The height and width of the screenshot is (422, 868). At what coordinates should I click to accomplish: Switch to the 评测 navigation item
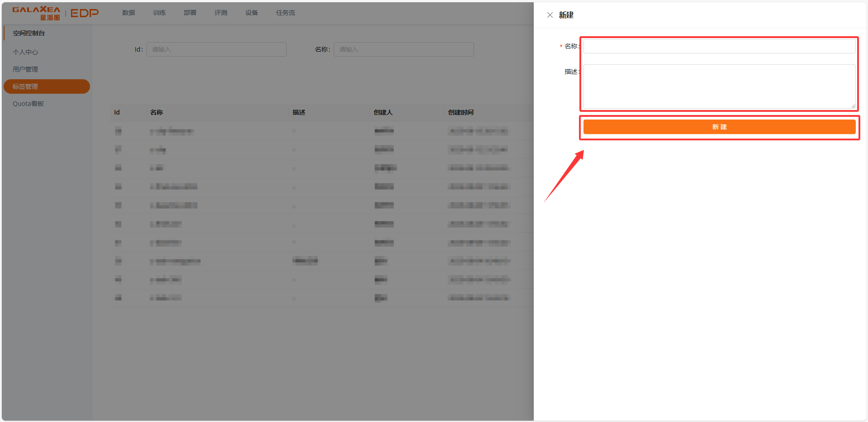click(x=221, y=13)
